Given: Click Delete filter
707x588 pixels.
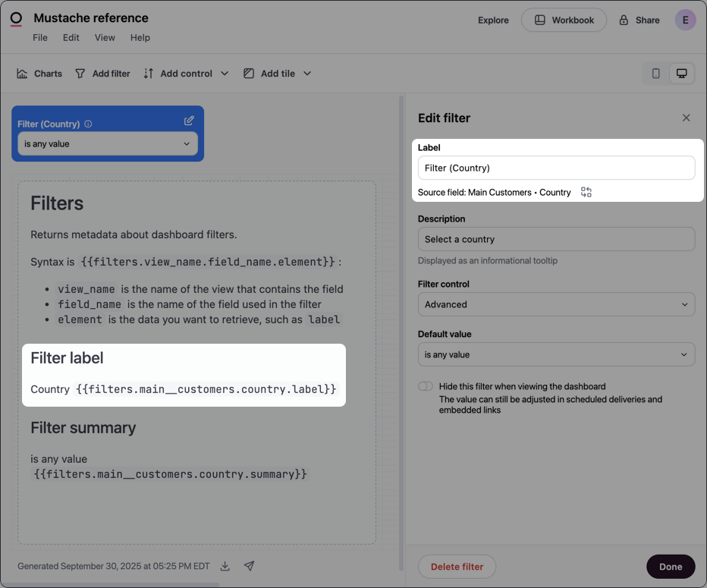Looking at the screenshot, I should [x=457, y=566].
